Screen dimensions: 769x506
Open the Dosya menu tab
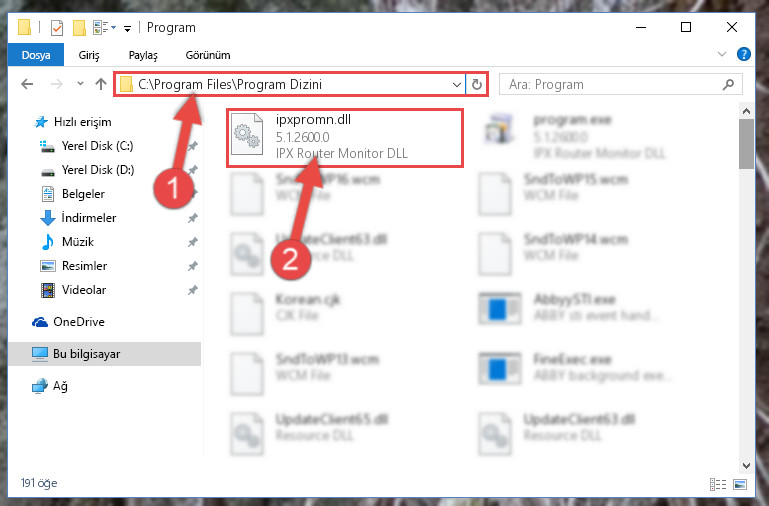click(36, 54)
